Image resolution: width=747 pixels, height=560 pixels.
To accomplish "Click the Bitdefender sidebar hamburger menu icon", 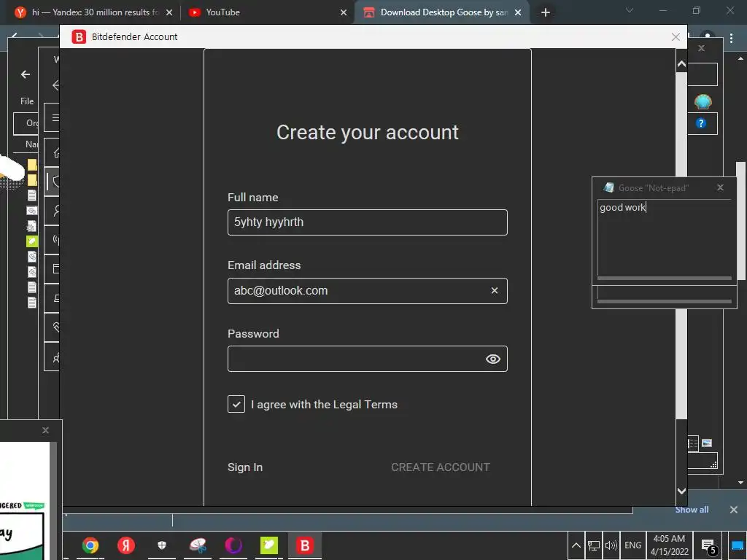I will pyautogui.click(x=55, y=117).
